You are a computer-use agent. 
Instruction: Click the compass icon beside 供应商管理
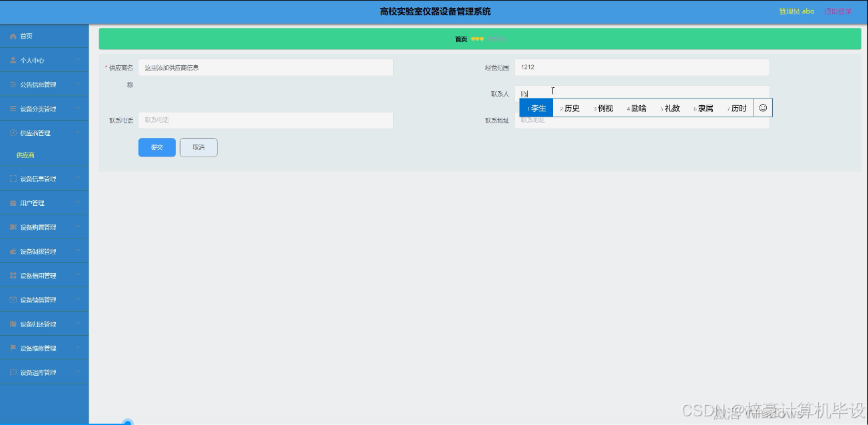tap(13, 133)
